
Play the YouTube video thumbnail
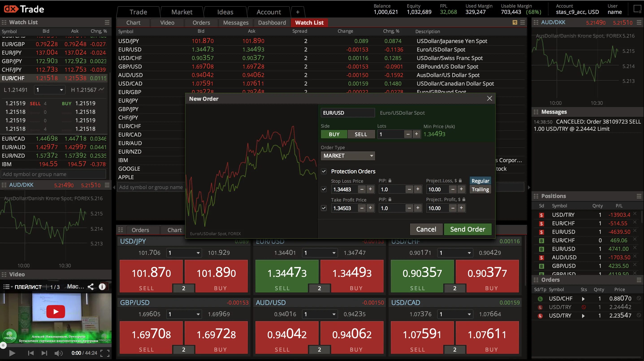pyautogui.click(x=56, y=311)
